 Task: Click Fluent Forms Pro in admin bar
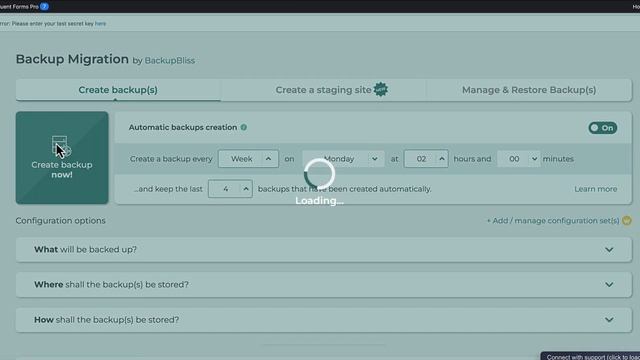pos(19,7)
